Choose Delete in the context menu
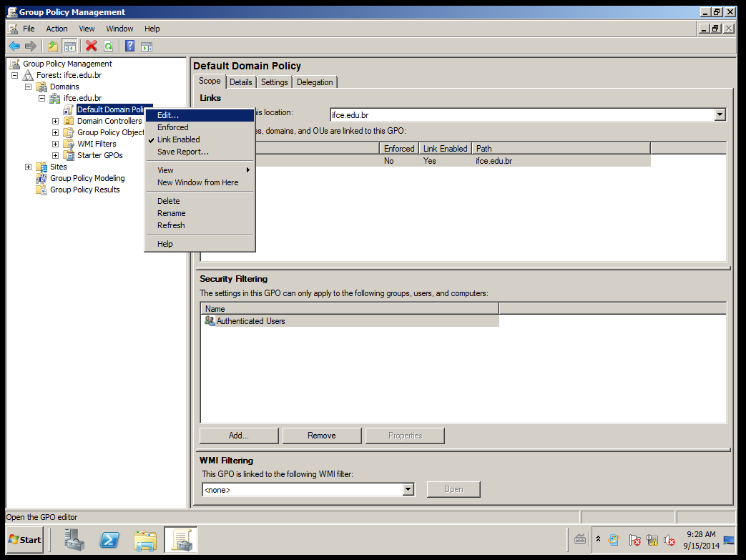 pos(200,201)
